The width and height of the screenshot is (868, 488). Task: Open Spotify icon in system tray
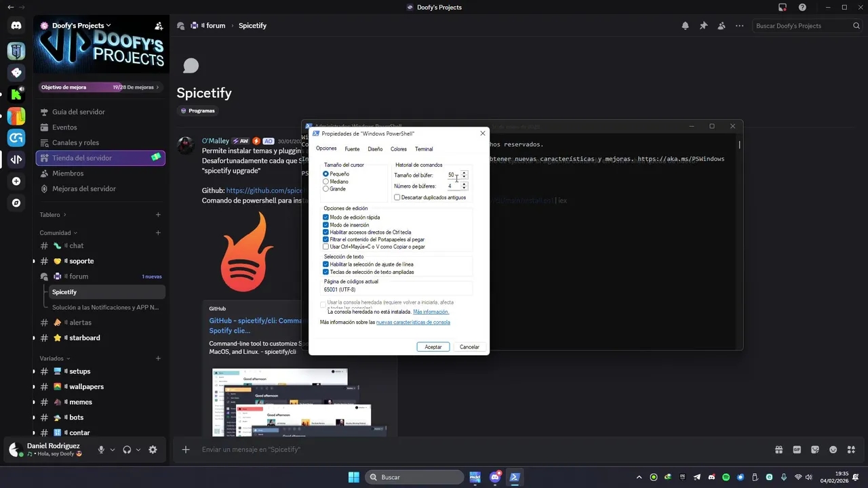(726, 477)
